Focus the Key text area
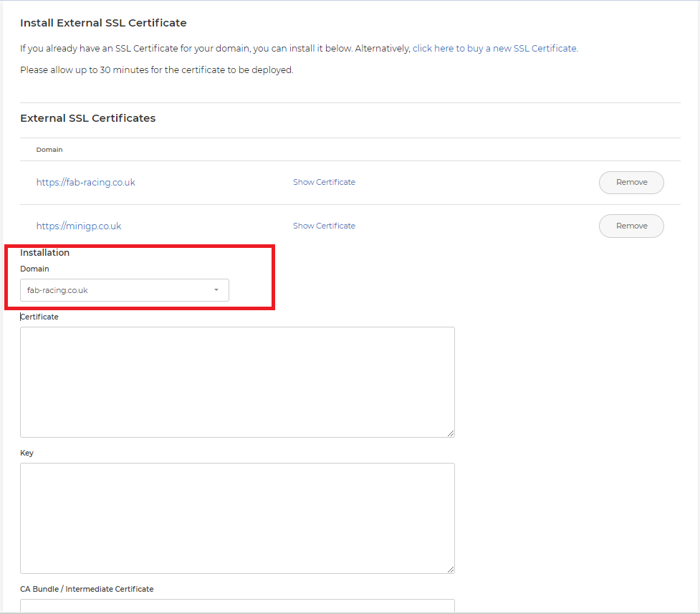Image resolution: width=700 pixels, height=614 pixels. (237, 519)
